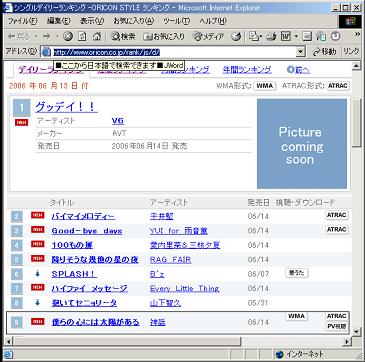Click the down-arrow rank icon beside SPLASH!
The image size is (365, 362).
[x=37, y=274]
